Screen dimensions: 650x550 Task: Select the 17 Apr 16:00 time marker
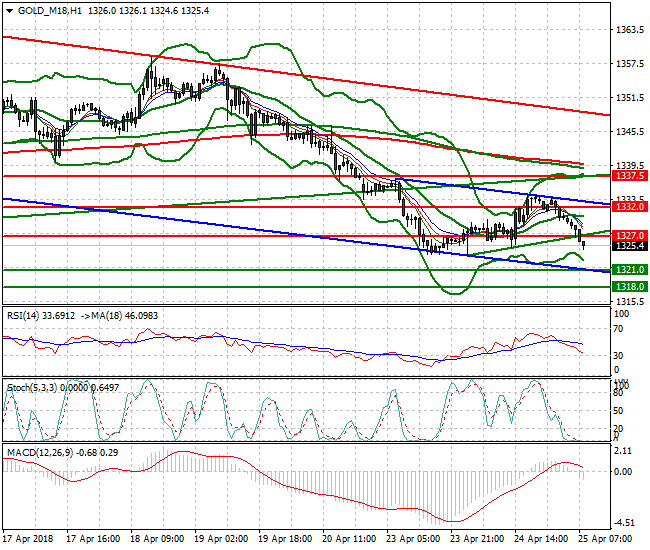[x=93, y=539]
